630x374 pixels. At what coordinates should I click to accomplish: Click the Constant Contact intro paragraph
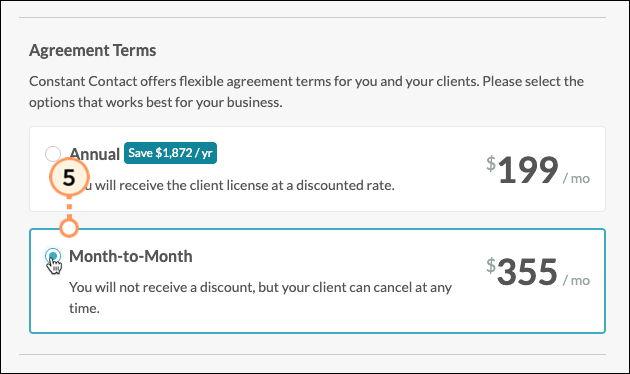(x=306, y=92)
